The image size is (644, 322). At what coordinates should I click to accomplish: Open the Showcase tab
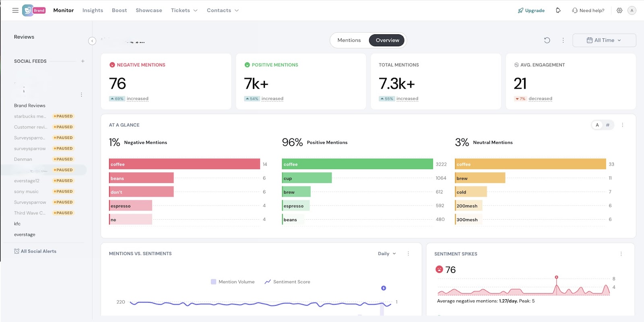tap(149, 10)
